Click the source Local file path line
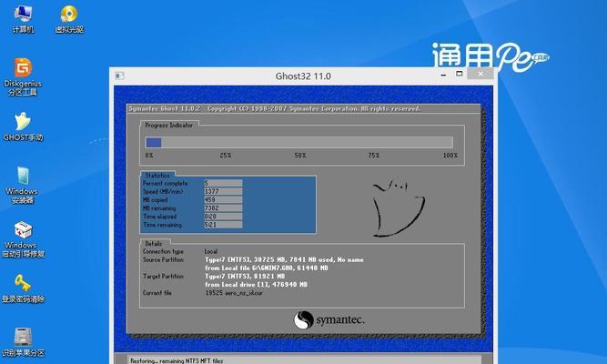 click(x=267, y=268)
